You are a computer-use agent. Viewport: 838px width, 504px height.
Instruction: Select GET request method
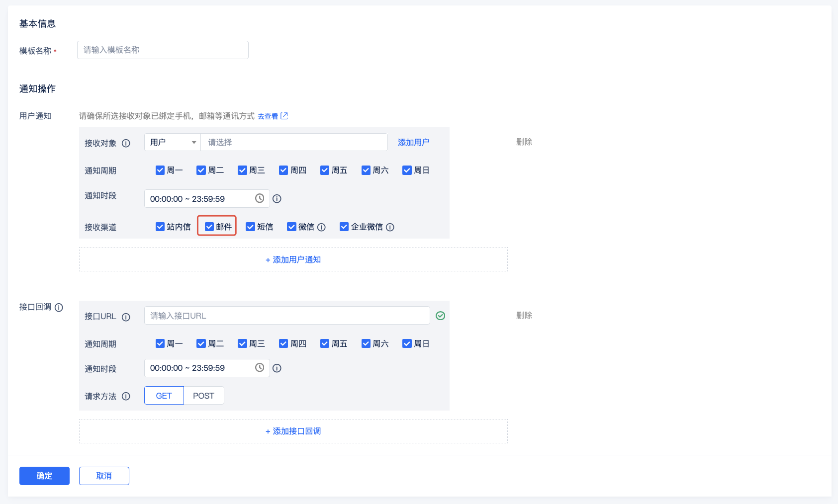164,396
